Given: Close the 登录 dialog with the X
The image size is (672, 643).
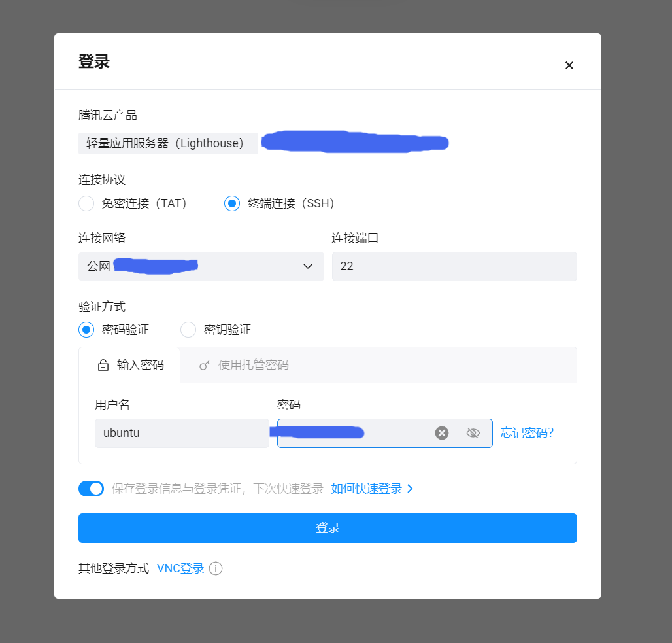Looking at the screenshot, I should click(569, 65).
